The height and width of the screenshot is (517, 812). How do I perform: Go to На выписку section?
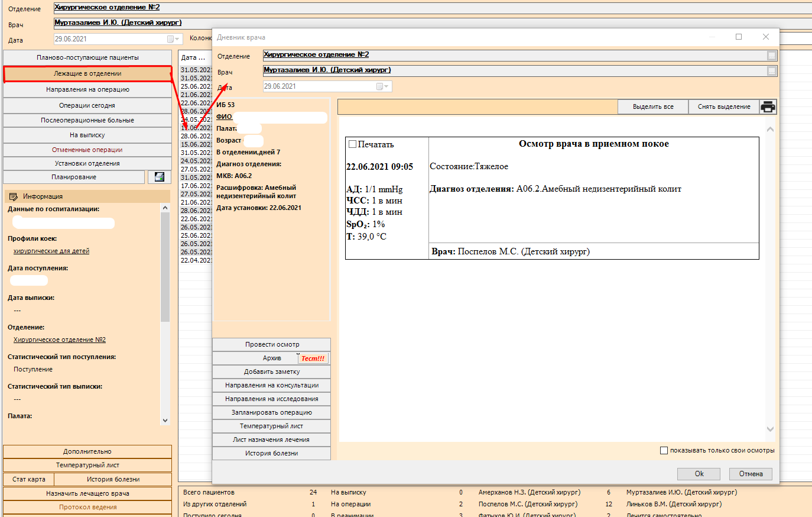(x=87, y=135)
